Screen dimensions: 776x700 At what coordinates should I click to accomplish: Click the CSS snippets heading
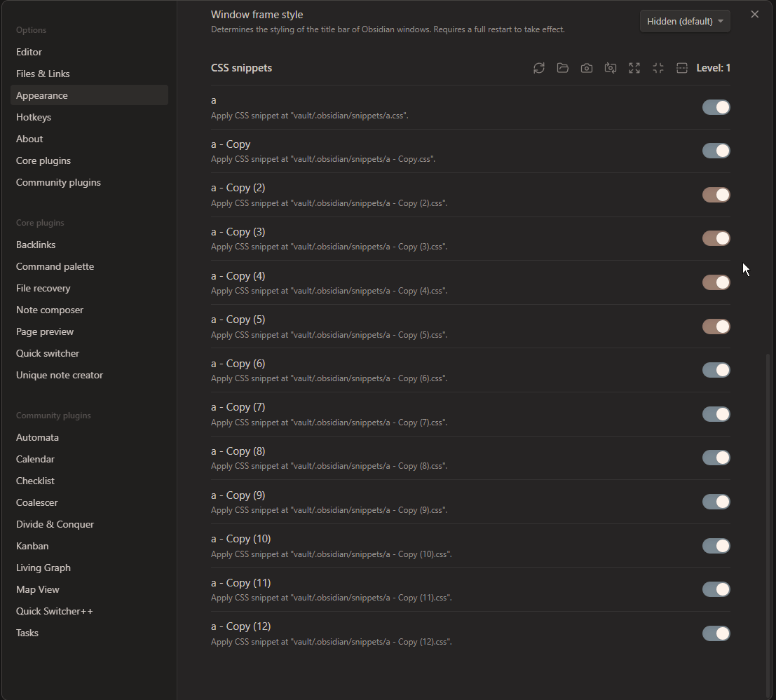(x=242, y=68)
